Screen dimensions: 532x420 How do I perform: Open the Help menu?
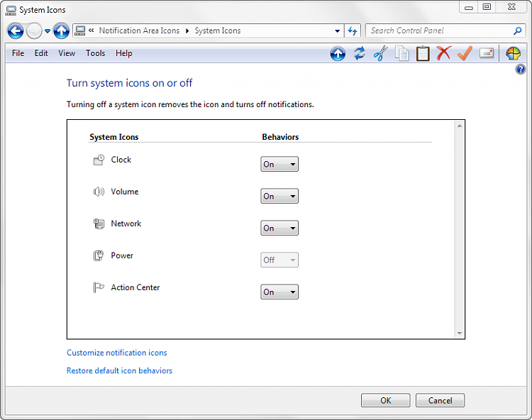click(124, 53)
